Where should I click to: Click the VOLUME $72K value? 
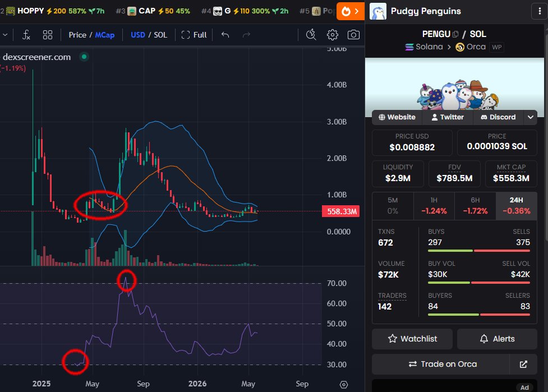[388, 275]
